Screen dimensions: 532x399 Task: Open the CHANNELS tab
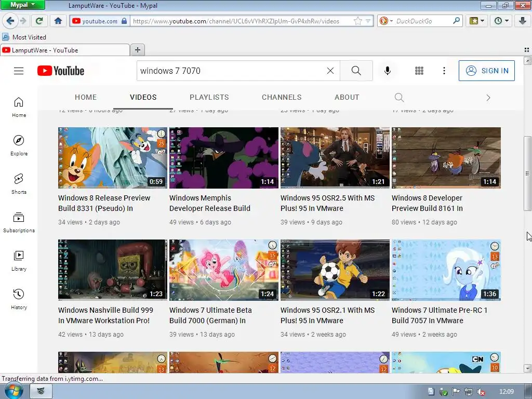282,97
